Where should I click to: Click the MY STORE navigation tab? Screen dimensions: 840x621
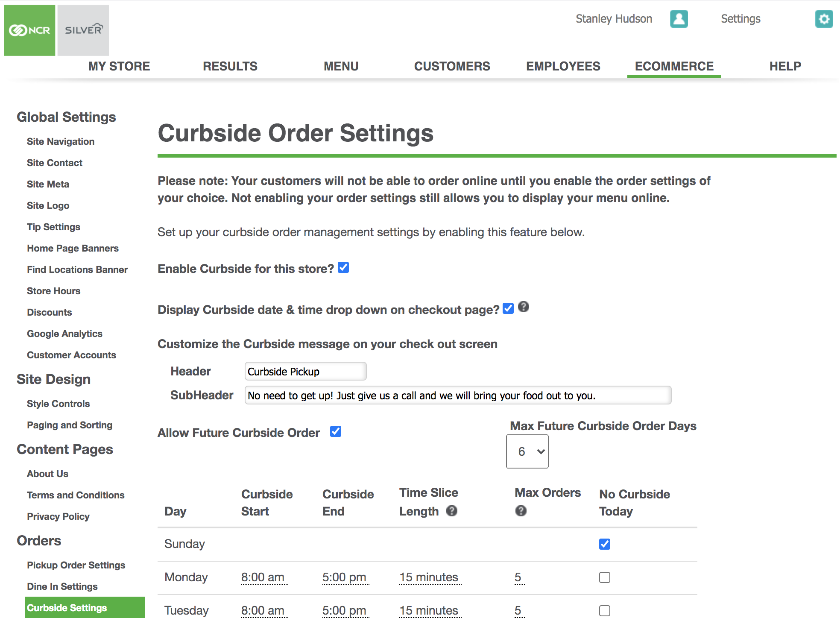pyautogui.click(x=120, y=65)
